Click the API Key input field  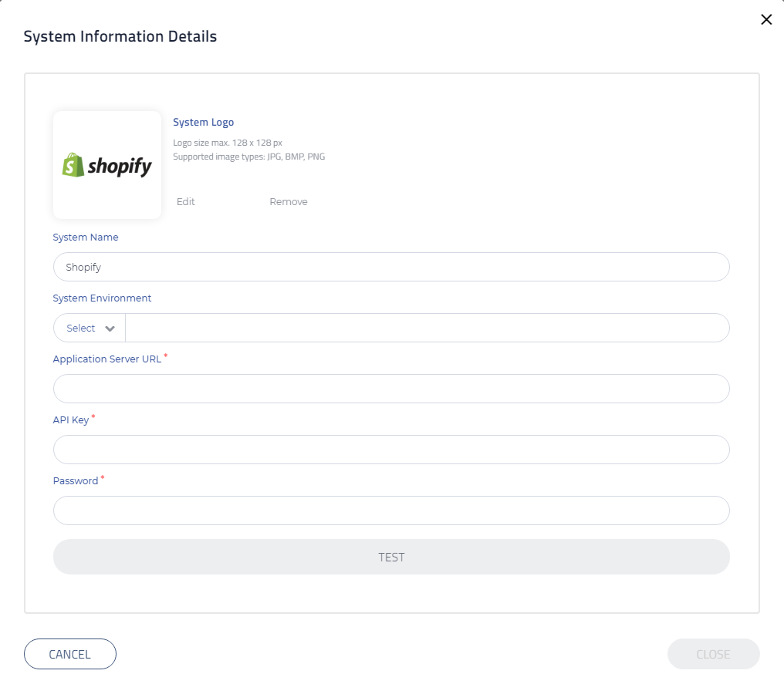click(391, 450)
